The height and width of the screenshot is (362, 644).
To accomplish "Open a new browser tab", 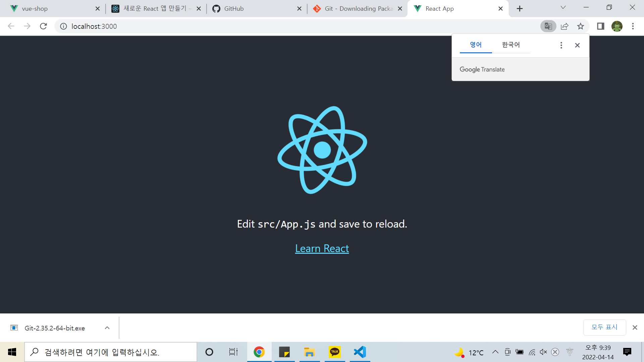I will (x=520, y=9).
